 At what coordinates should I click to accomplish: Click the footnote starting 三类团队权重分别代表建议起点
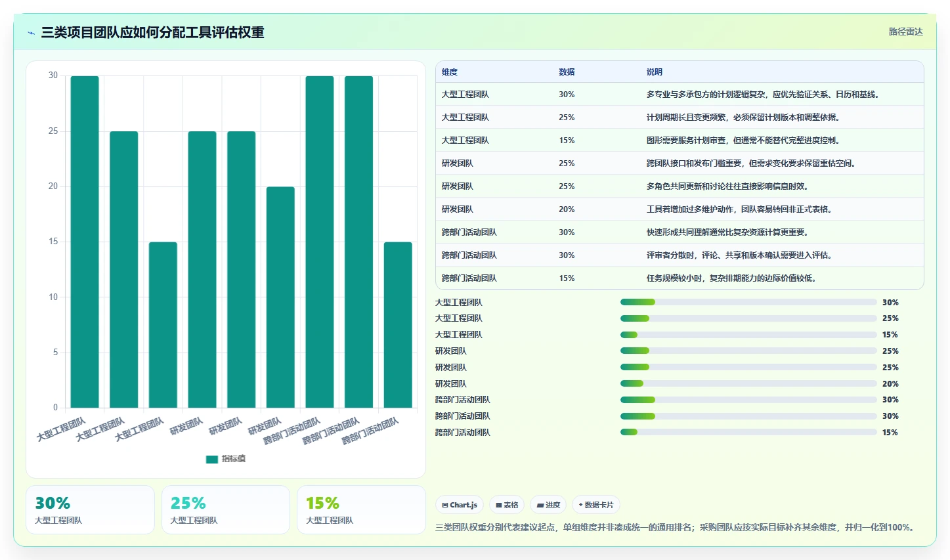point(676,527)
